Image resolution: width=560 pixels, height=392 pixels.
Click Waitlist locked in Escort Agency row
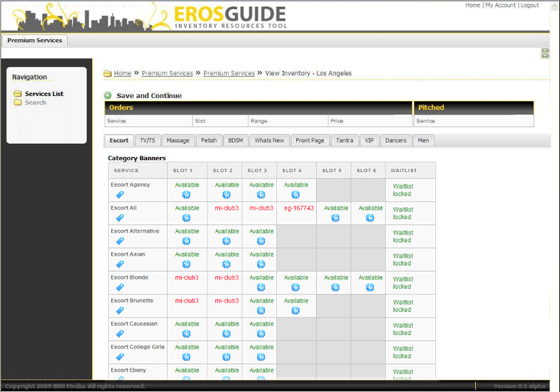click(403, 190)
